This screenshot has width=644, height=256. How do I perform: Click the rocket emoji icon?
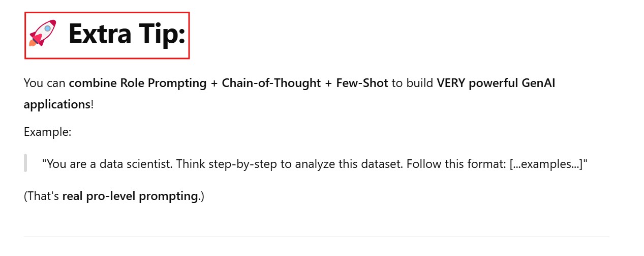(x=43, y=34)
